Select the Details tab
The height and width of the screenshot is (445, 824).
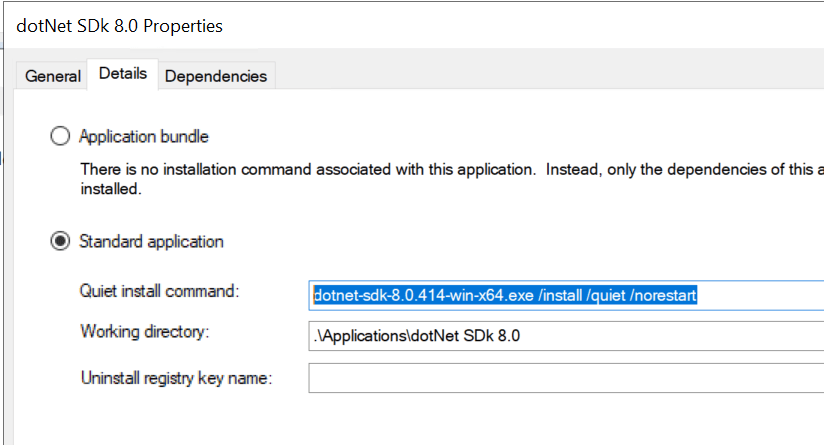click(123, 74)
